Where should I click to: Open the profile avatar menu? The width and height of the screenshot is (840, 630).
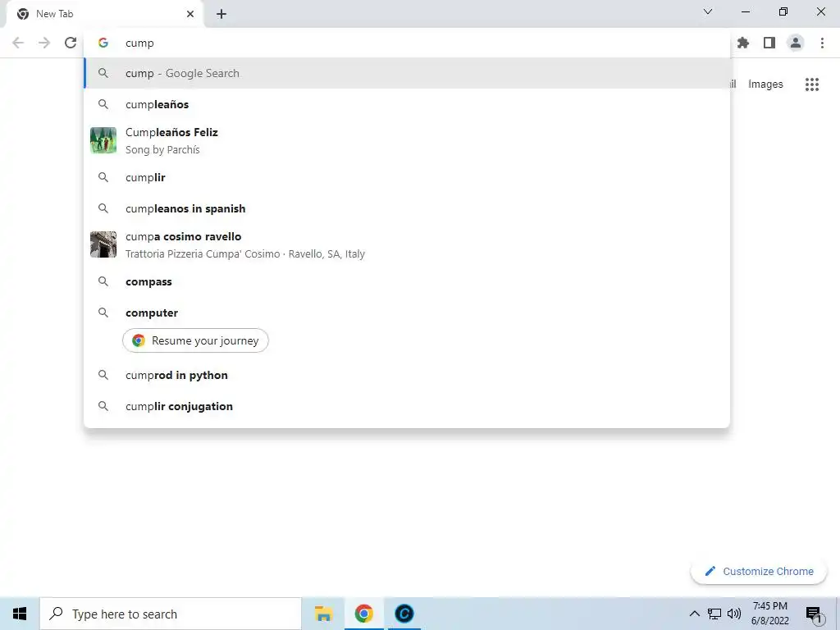[x=796, y=43]
